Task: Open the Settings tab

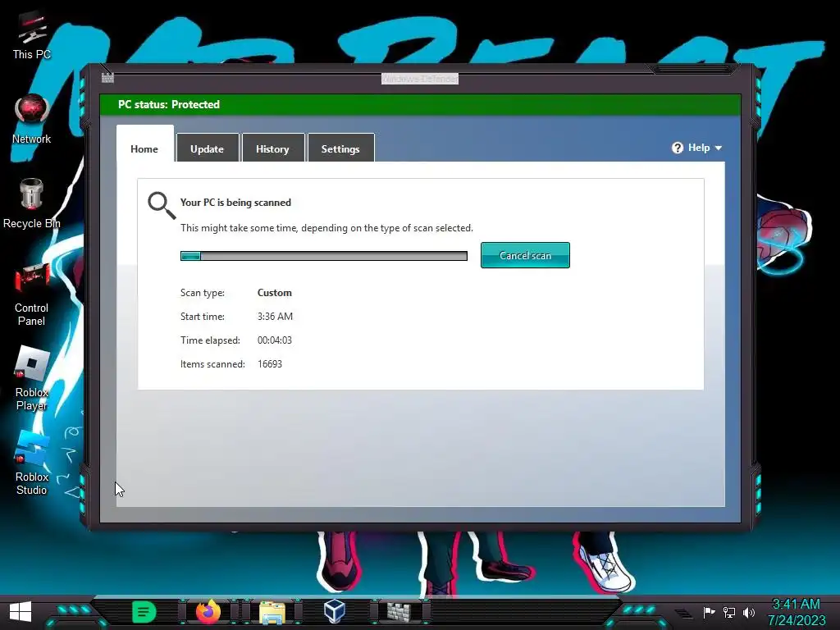Action: [340, 148]
